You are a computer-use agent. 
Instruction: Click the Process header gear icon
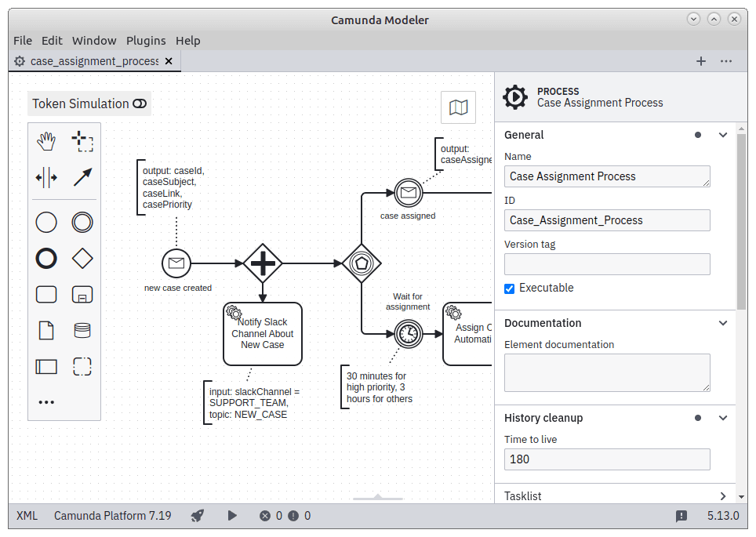point(515,97)
